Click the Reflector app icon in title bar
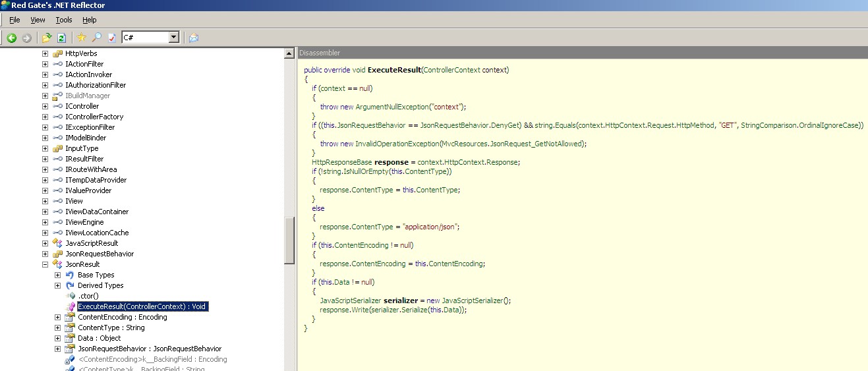 tap(5, 5)
